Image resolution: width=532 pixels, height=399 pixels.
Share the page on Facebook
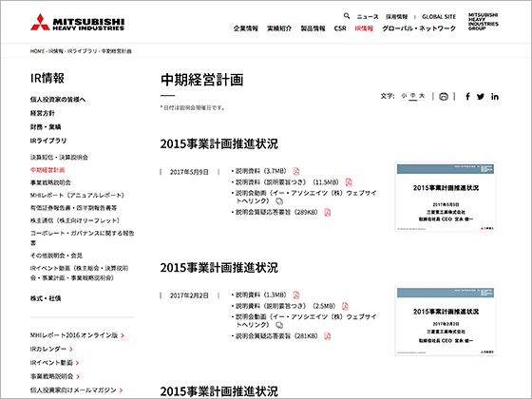pyautogui.click(x=467, y=97)
